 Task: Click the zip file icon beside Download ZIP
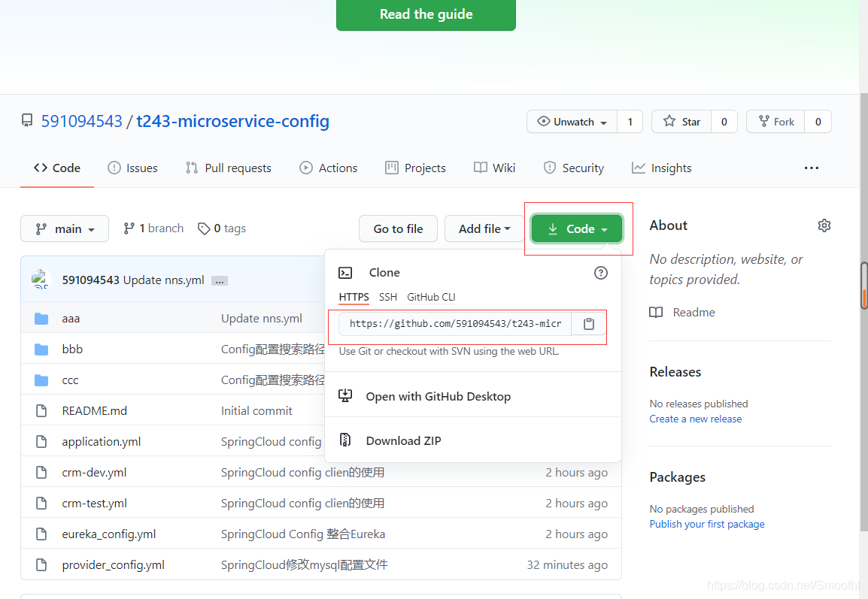click(x=345, y=440)
